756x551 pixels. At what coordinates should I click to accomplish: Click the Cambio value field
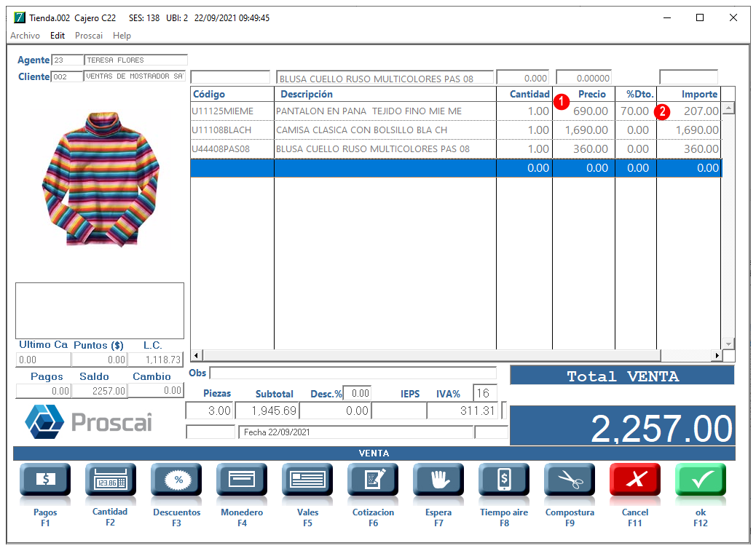(x=156, y=391)
